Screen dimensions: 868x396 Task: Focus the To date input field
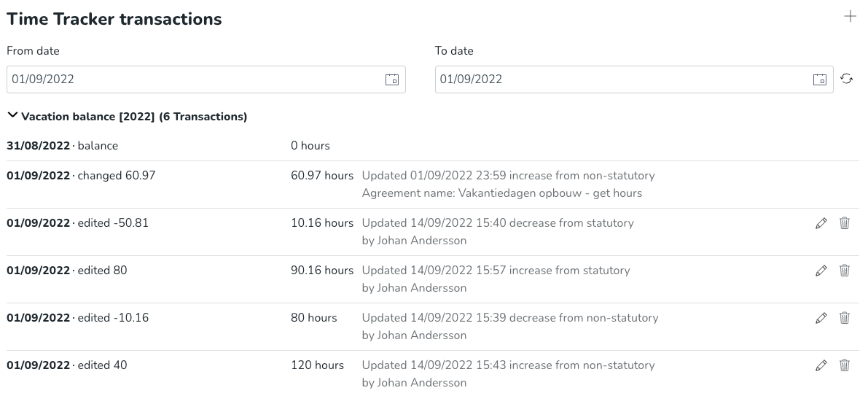(634, 79)
